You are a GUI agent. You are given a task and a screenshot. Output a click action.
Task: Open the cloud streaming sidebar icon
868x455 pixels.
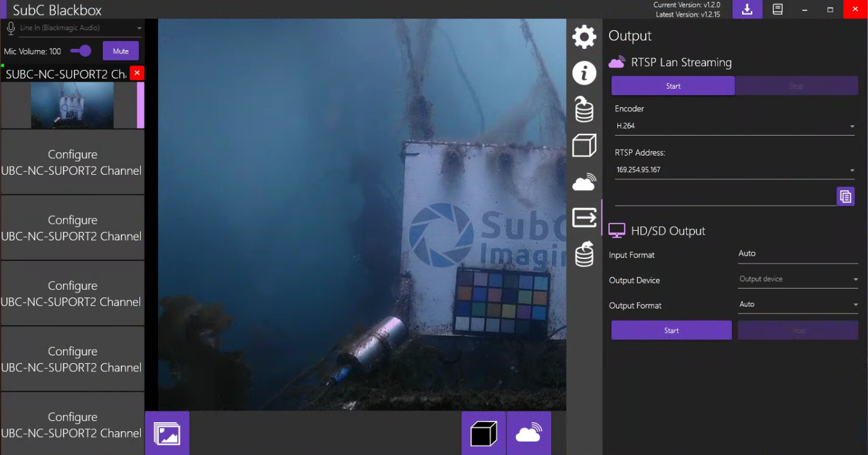[x=584, y=183]
